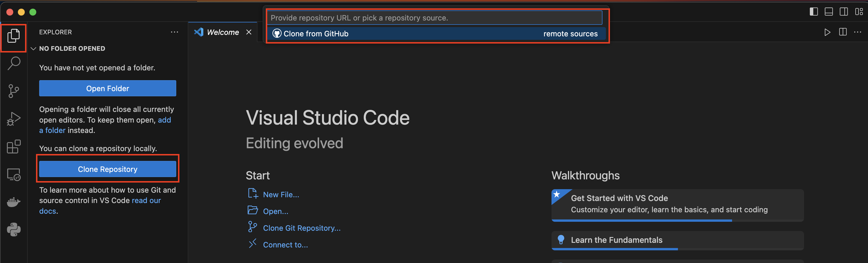The image size is (868, 263).
Task: Collapse the No Folder Opened section
Action: pyautogui.click(x=33, y=49)
